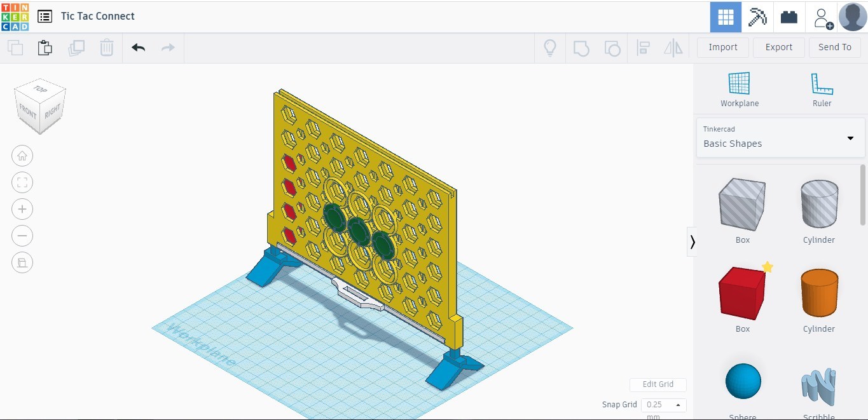Select the Scribble shape
Image resolution: width=868 pixels, height=420 pixels.
(819, 386)
